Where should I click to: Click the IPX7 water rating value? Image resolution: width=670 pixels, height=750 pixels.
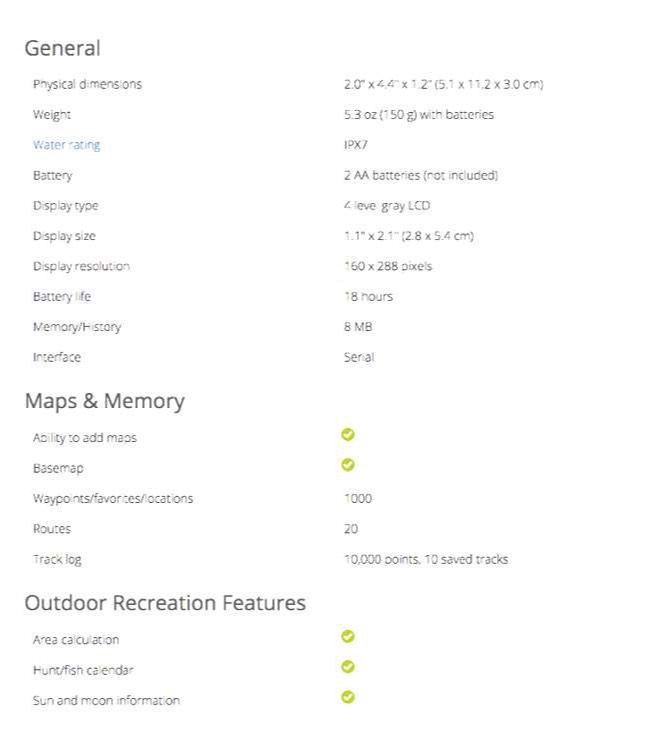(356, 145)
